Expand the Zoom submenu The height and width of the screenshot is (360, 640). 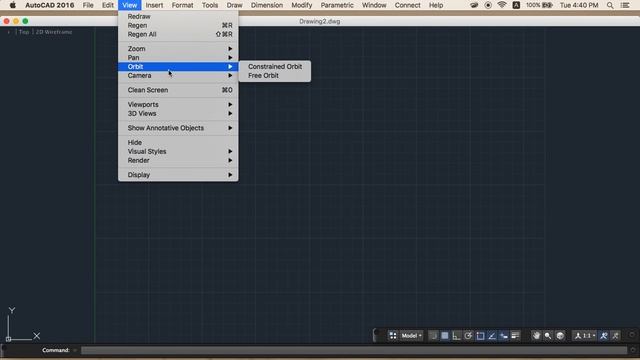(x=178, y=49)
